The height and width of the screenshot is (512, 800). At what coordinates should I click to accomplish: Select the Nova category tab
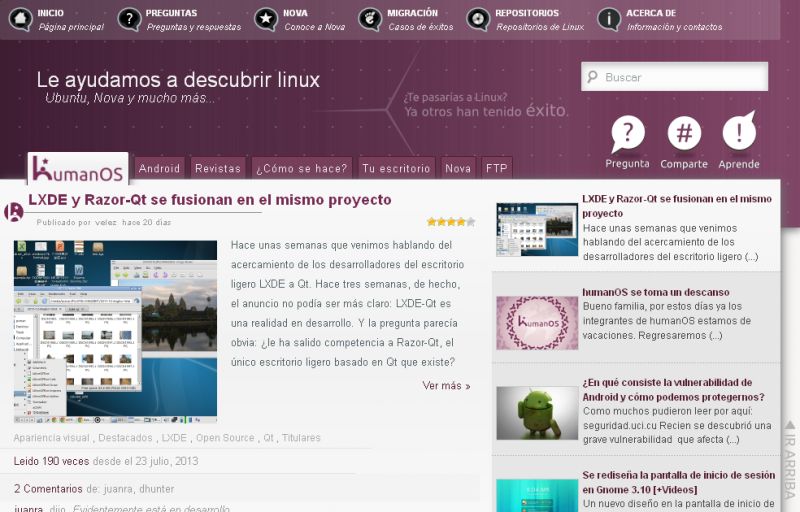(x=458, y=168)
